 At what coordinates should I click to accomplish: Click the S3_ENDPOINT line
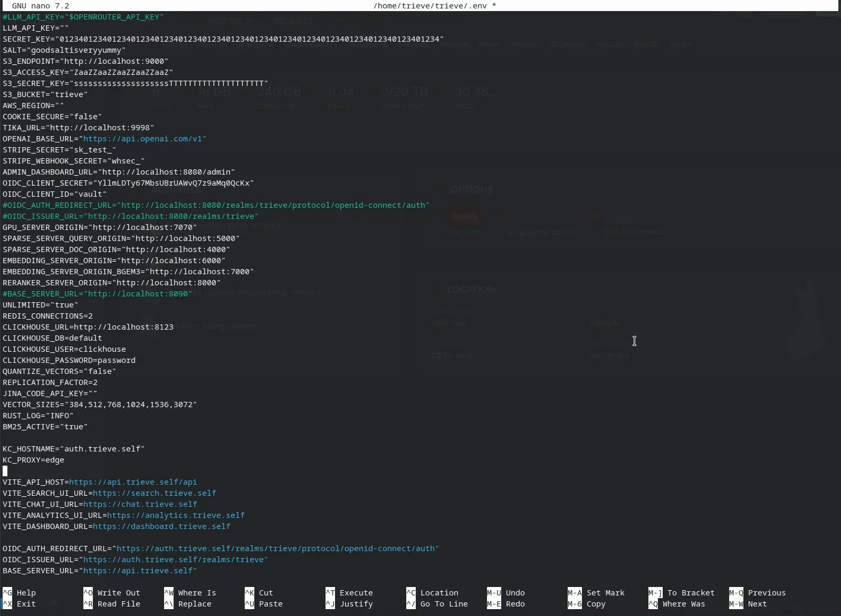tap(85, 61)
